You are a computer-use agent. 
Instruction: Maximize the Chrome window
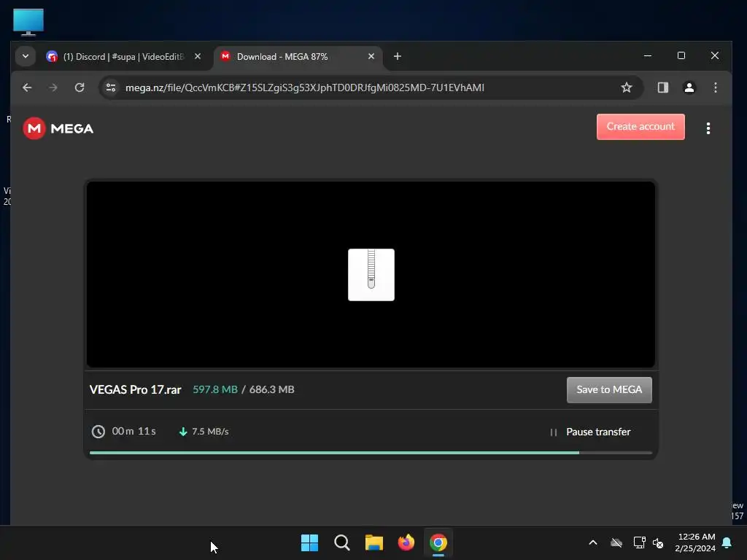point(681,55)
